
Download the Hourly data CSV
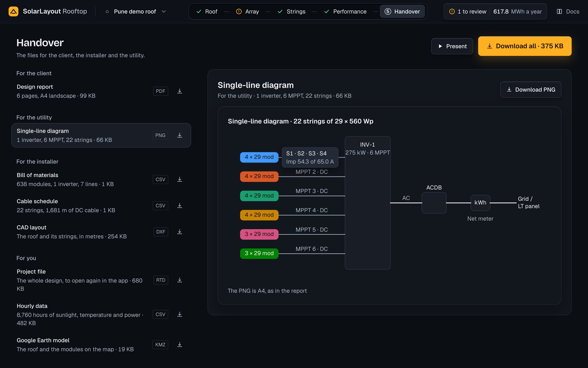[x=179, y=314]
